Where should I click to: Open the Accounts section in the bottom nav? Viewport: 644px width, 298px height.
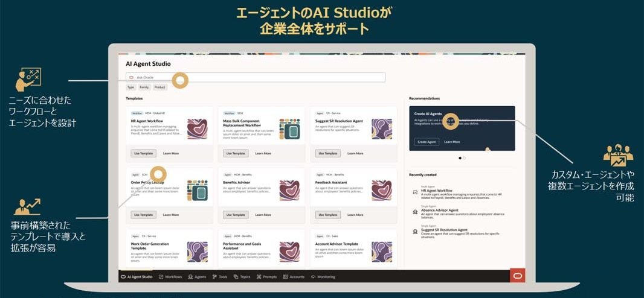point(294,277)
